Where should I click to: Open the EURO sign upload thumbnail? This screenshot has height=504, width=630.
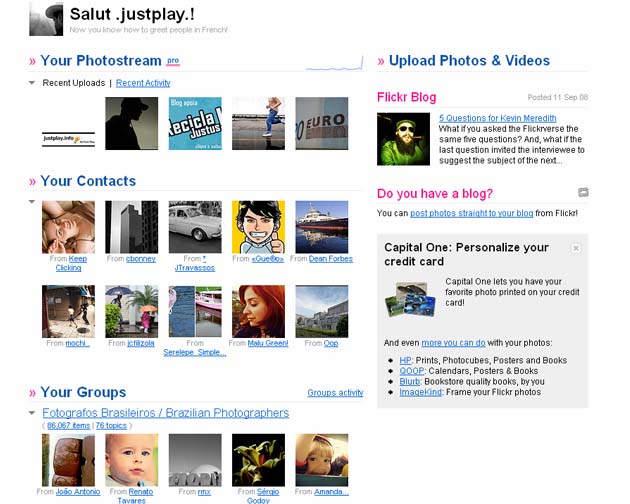pyautogui.click(x=322, y=123)
